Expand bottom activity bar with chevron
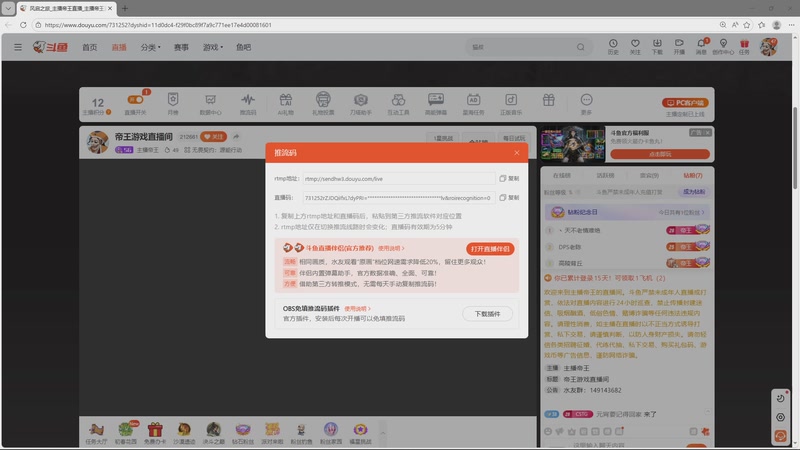800x450 pixels. (383, 433)
